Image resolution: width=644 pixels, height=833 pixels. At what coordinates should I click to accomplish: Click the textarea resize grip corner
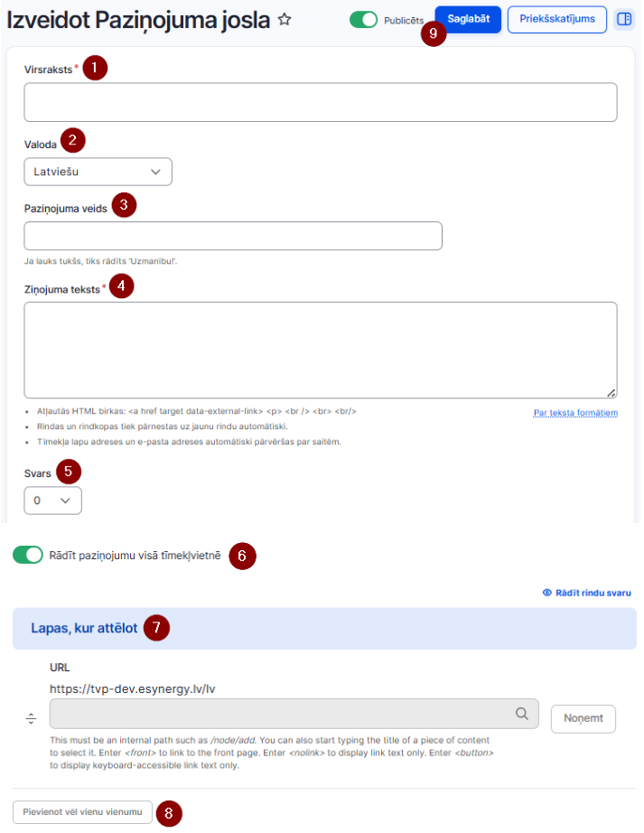(x=611, y=393)
